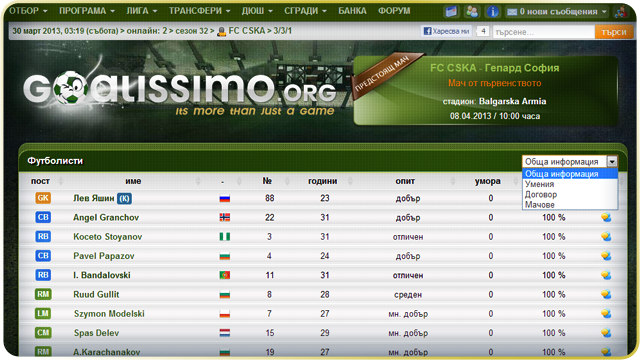This screenshot has height=360, width=640.
Task: Open the СГРАДИ menu
Action: coord(305,11)
